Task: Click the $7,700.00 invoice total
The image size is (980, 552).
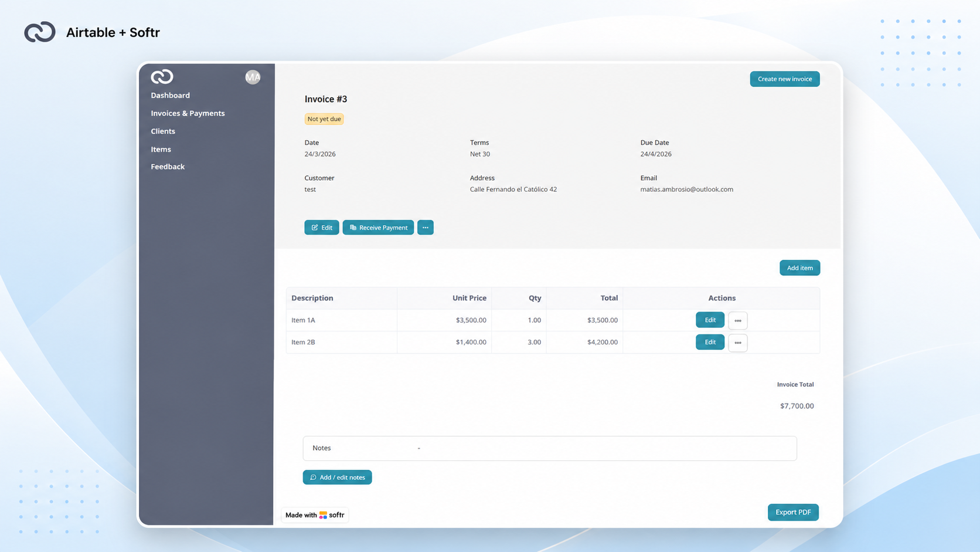Action: [797, 406]
